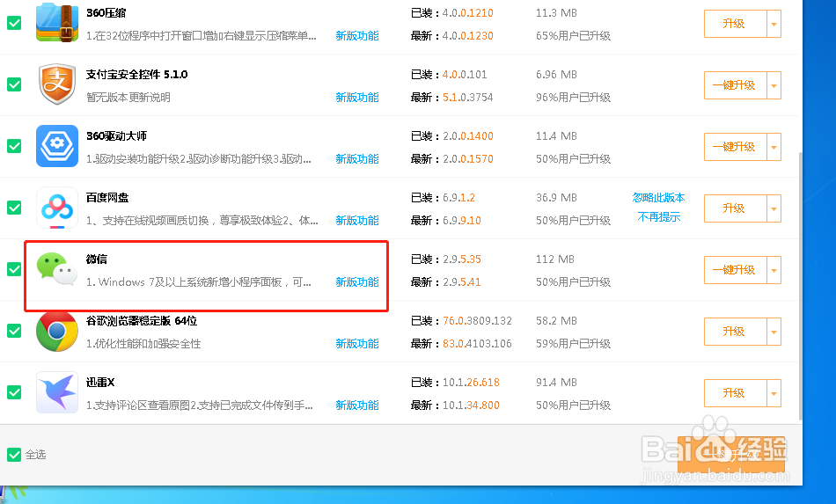Open 新版功能 link for 百度网盘
Screen dimensions: 836x504
coord(357,221)
